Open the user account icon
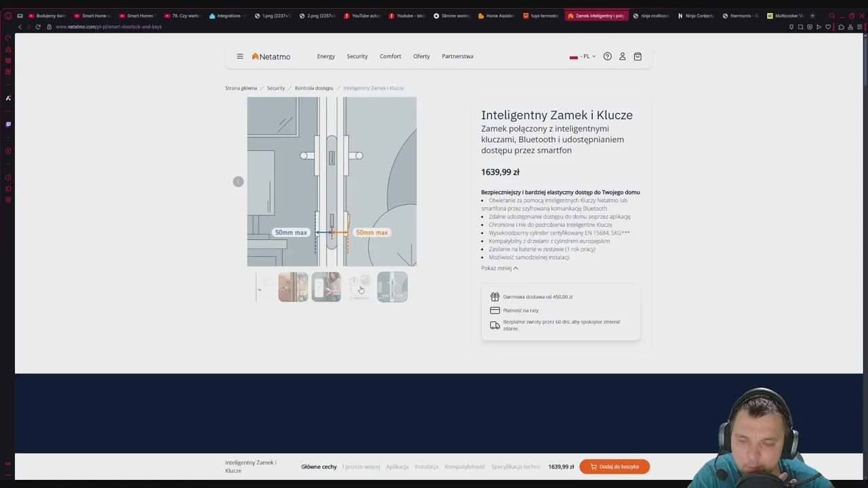The height and width of the screenshot is (488, 868). tap(623, 56)
